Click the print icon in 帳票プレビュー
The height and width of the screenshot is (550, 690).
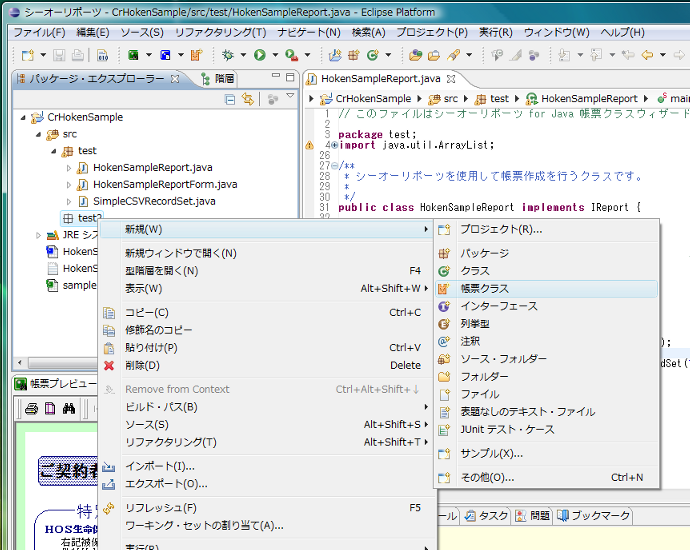click(x=31, y=409)
